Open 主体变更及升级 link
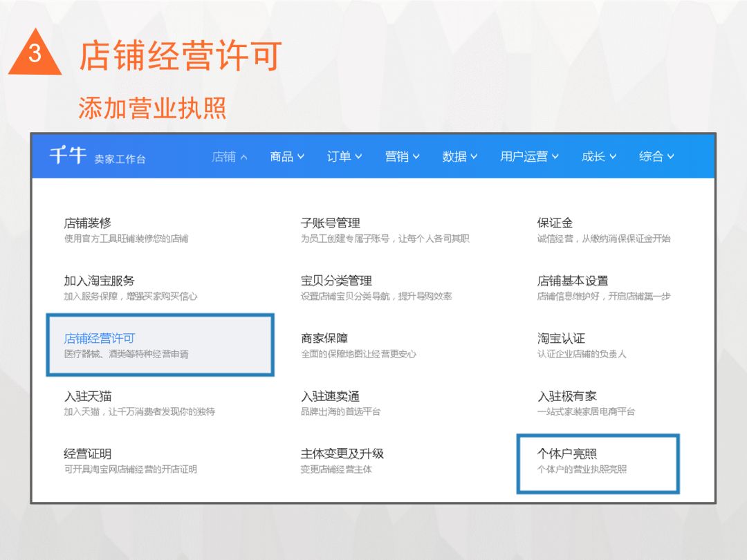 [x=342, y=454]
